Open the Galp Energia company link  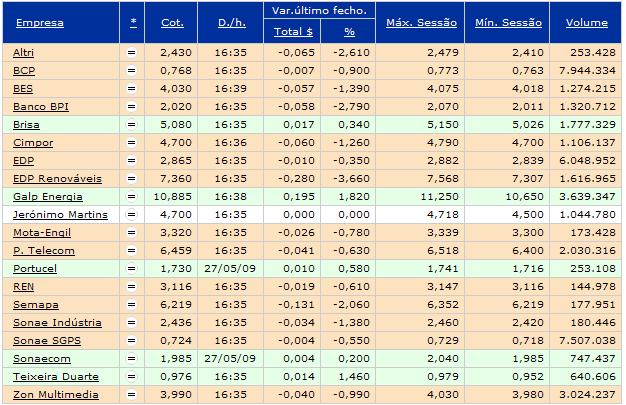coord(48,197)
